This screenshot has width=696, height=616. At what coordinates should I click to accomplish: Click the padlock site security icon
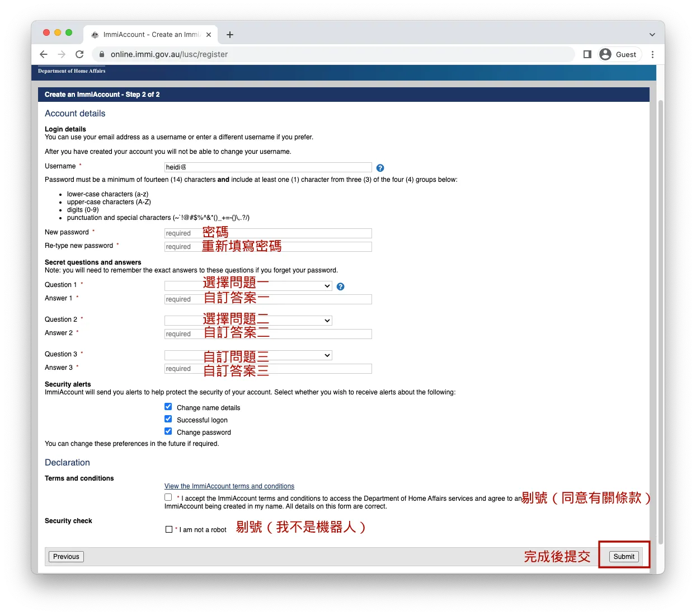coord(102,54)
